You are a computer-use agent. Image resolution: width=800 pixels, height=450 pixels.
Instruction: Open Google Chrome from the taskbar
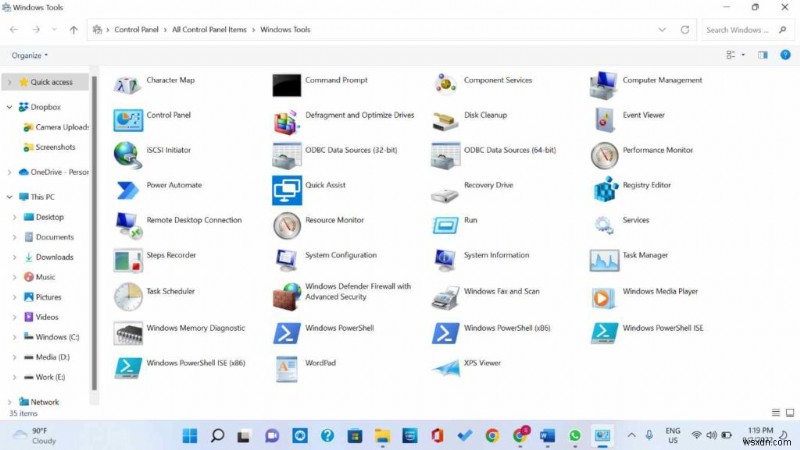tap(492, 435)
